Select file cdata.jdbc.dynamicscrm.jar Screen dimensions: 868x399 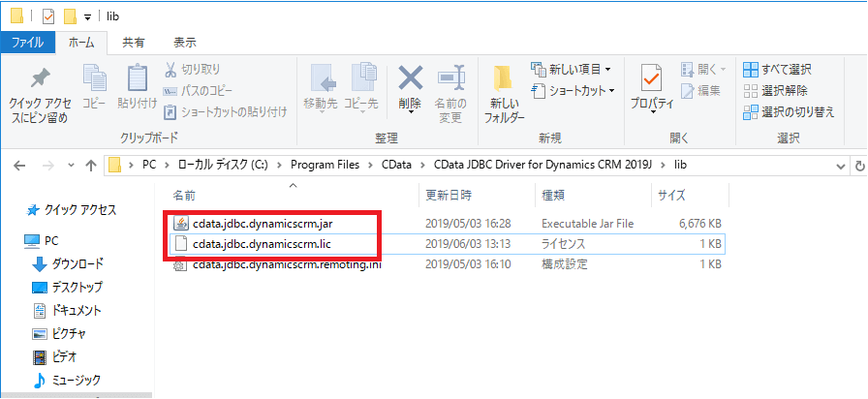click(x=447, y=224)
